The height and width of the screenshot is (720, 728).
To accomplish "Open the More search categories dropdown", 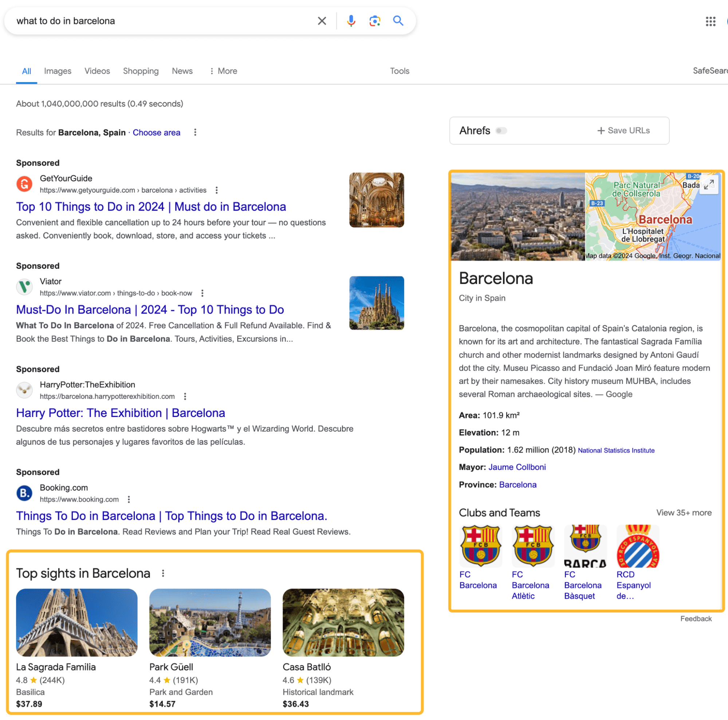I will point(223,71).
